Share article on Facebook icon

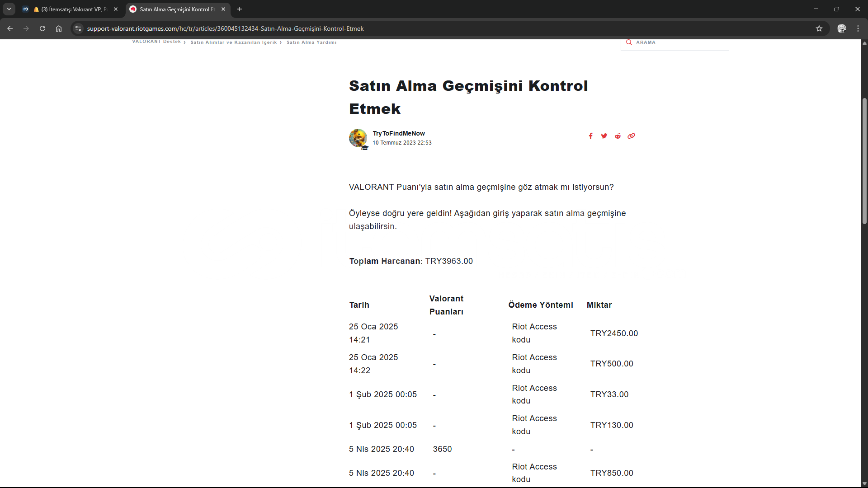pyautogui.click(x=590, y=136)
